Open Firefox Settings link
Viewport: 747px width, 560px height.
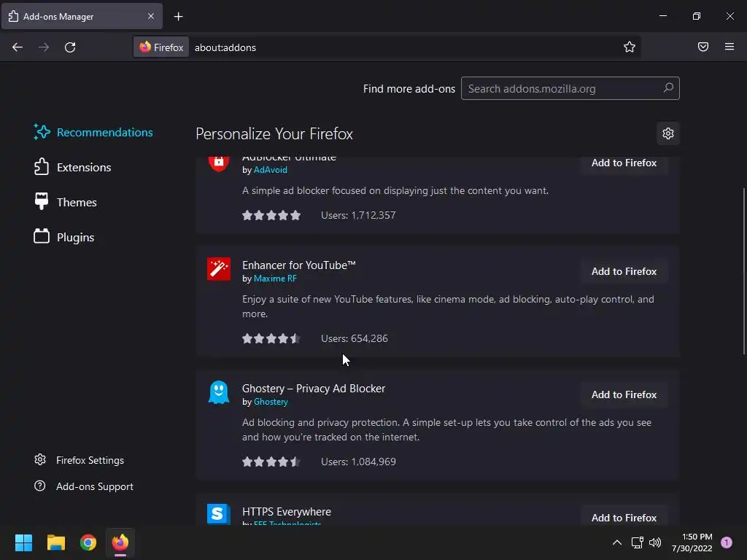90,461
